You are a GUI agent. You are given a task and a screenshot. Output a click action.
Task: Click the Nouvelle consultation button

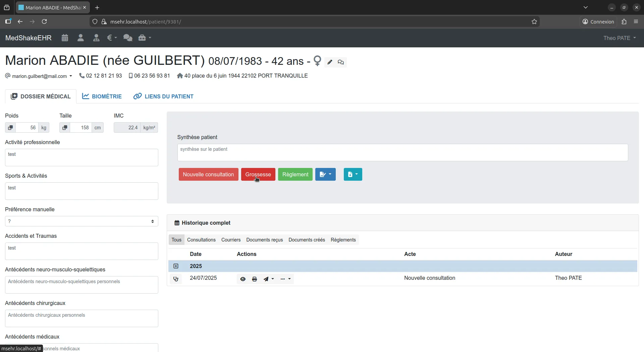208,175
